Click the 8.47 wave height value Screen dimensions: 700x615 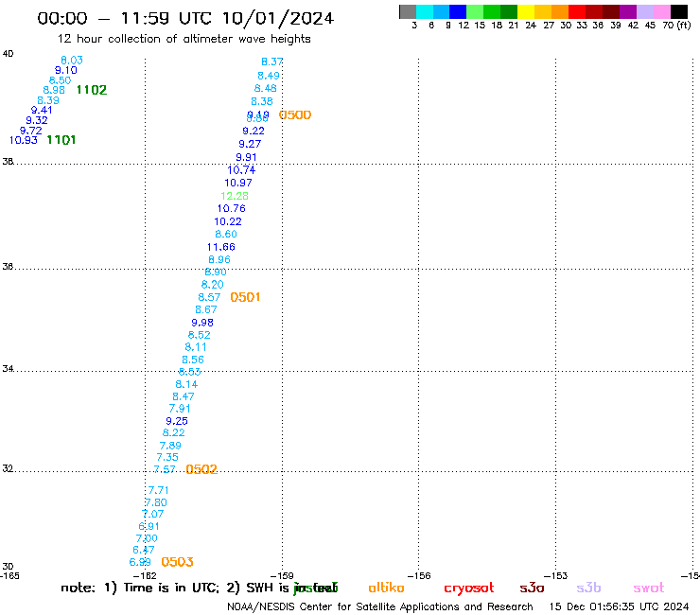pos(184,397)
